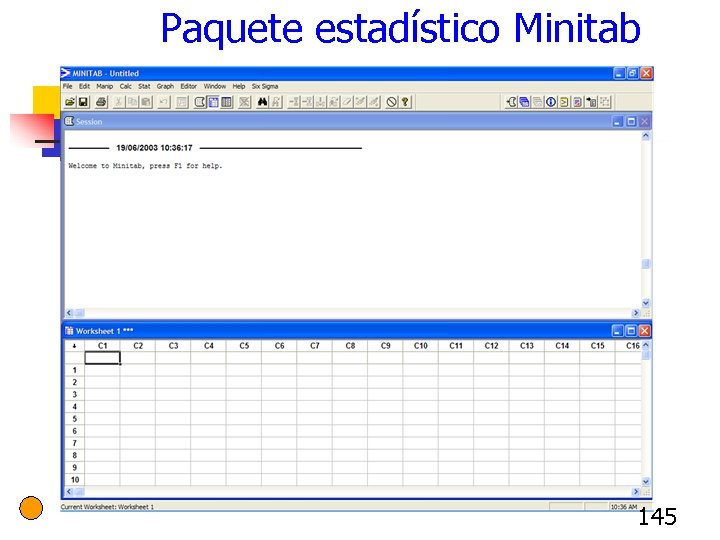Click the Print icon in toolbar
The height and width of the screenshot is (540, 720).
coord(101,102)
